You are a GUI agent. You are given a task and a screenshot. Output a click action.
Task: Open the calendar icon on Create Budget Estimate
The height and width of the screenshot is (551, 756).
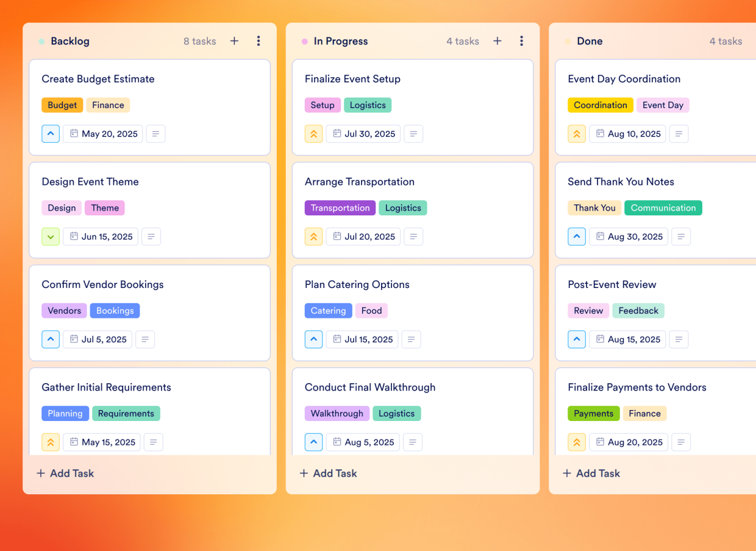pos(74,134)
